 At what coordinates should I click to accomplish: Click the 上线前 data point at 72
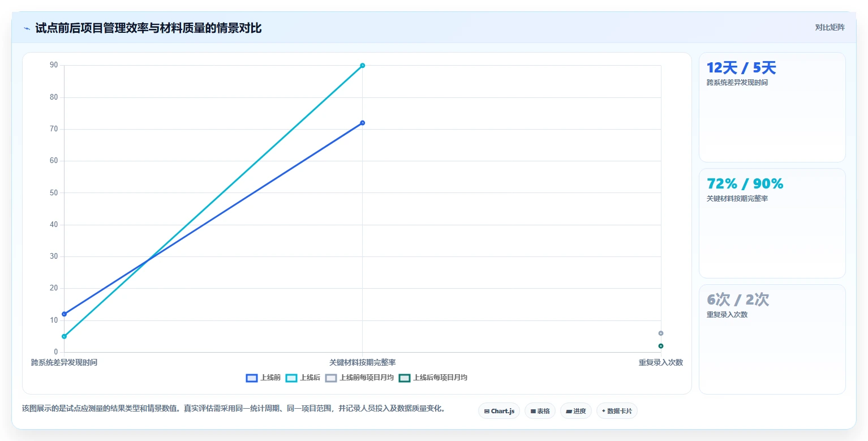pos(362,123)
